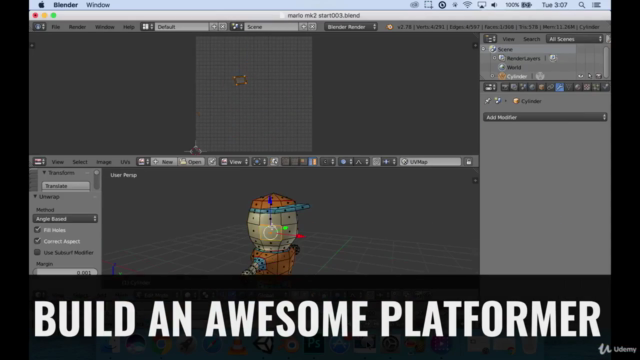Viewport: 640px width, 360px height.
Task: Toggle Cylinder selectability cursor in outliner
Action: point(590,76)
